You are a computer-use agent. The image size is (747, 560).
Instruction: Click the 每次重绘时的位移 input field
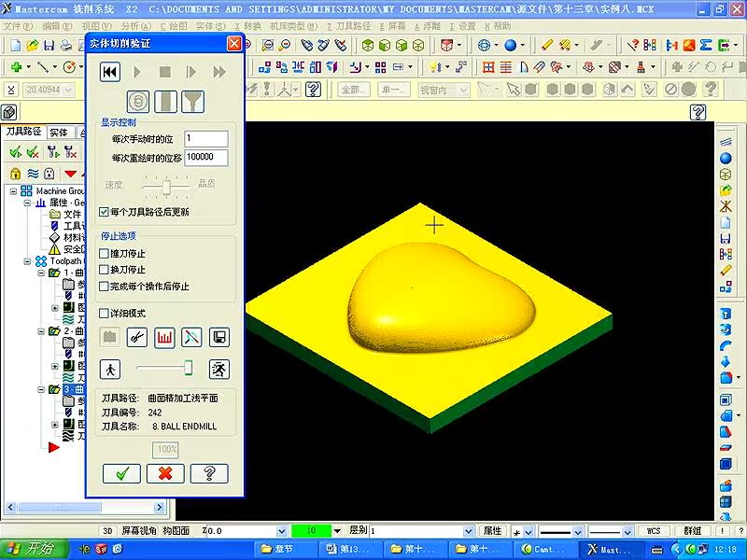(x=206, y=157)
